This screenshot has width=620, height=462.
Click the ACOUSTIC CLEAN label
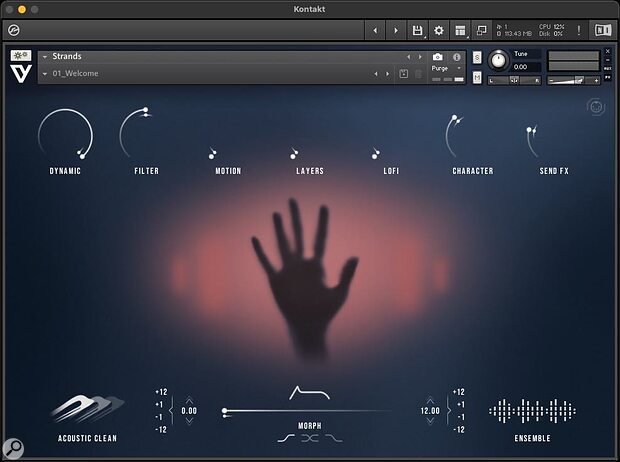87,438
